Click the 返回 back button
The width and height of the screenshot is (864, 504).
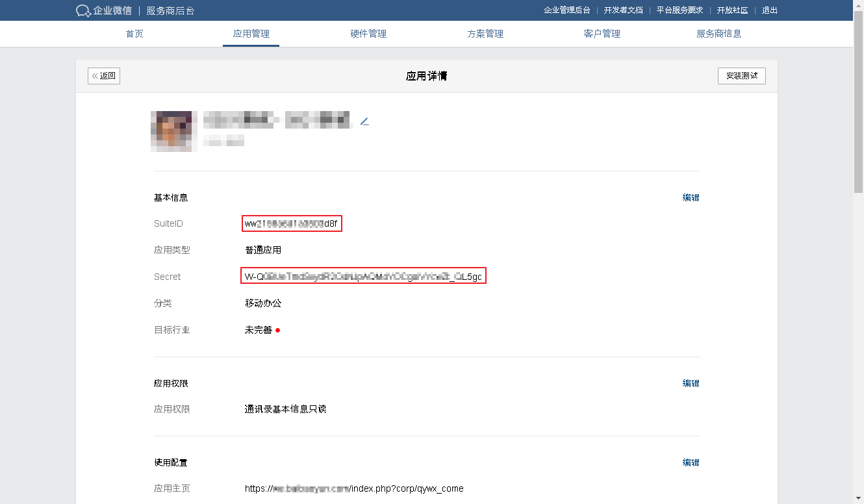(x=104, y=76)
